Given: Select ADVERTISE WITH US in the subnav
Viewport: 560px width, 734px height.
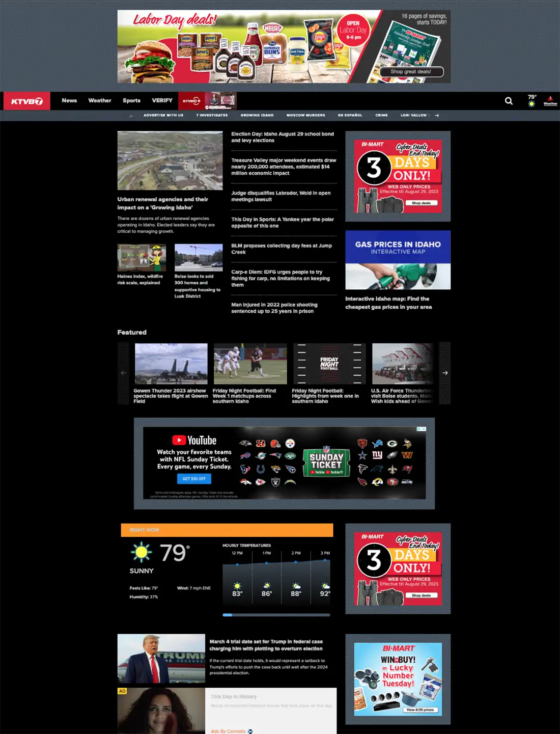Looking at the screenshot, I should coord(163,115).
